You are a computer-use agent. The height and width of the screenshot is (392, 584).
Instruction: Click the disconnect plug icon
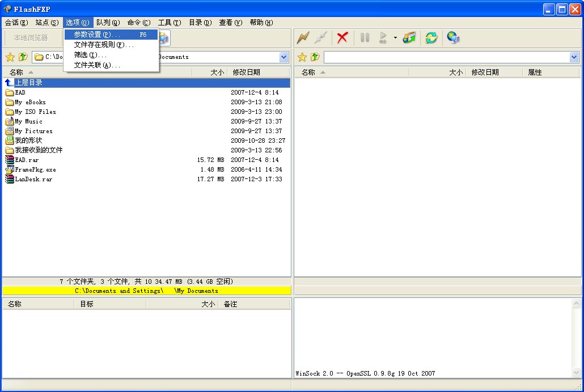coord(320,37)
